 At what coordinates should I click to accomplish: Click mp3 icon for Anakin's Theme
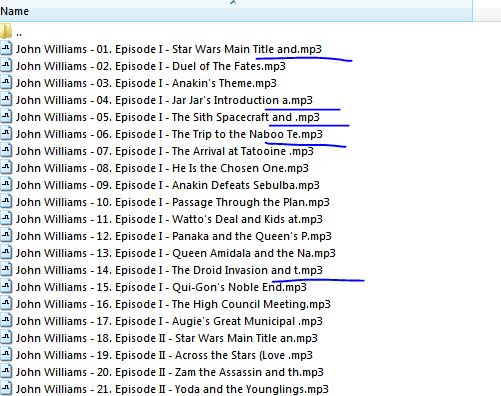click(6, 82)
